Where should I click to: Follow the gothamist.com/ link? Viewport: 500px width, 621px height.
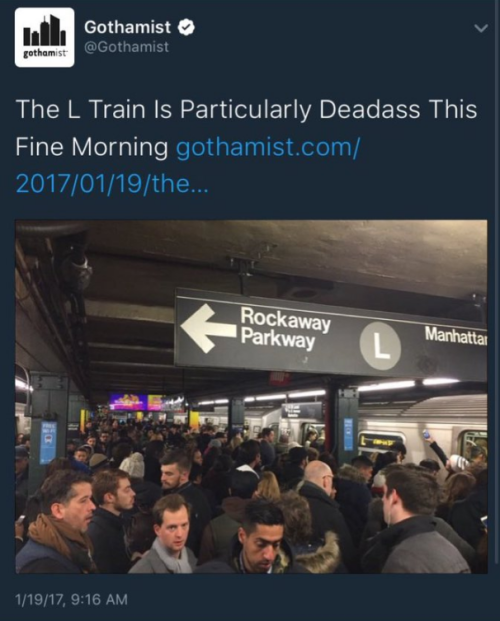tap(267, 147)
